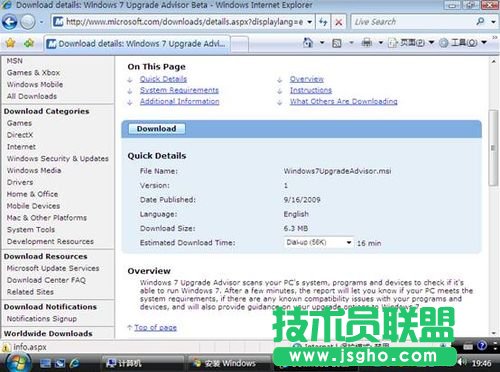Jump to System Requirements section link
This screenshot has width=500, height=372.
tap(179, 90)
